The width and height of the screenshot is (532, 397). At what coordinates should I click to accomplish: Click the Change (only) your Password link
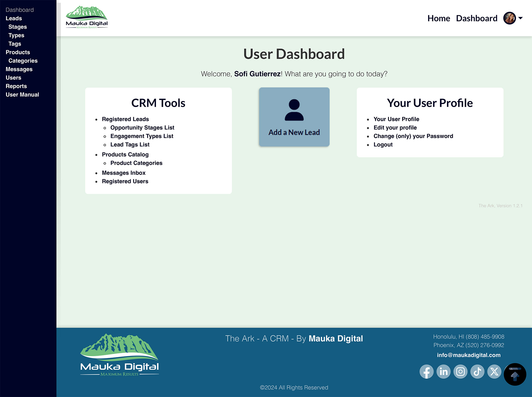click(413, 136)
